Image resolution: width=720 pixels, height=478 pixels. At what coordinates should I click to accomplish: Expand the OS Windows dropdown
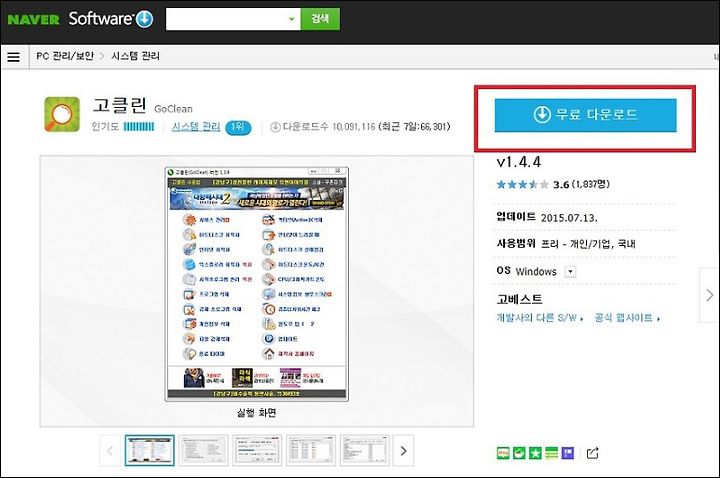click(570, 271)
